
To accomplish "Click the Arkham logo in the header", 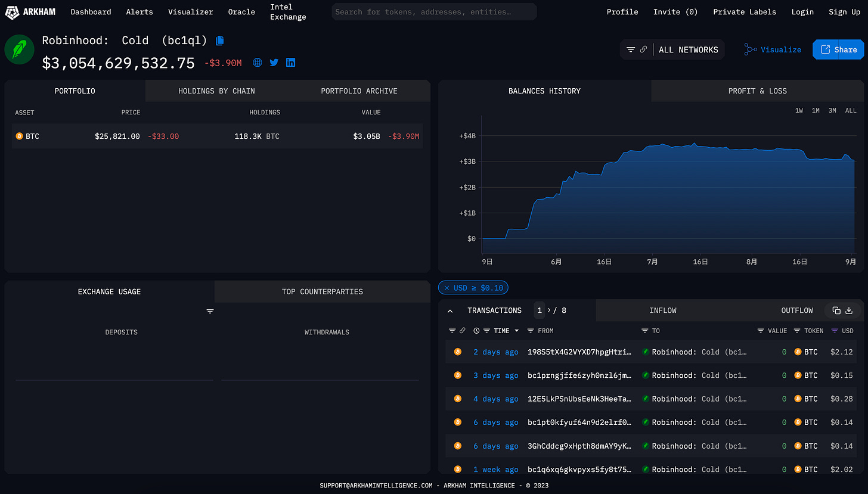I will (30, 11).
